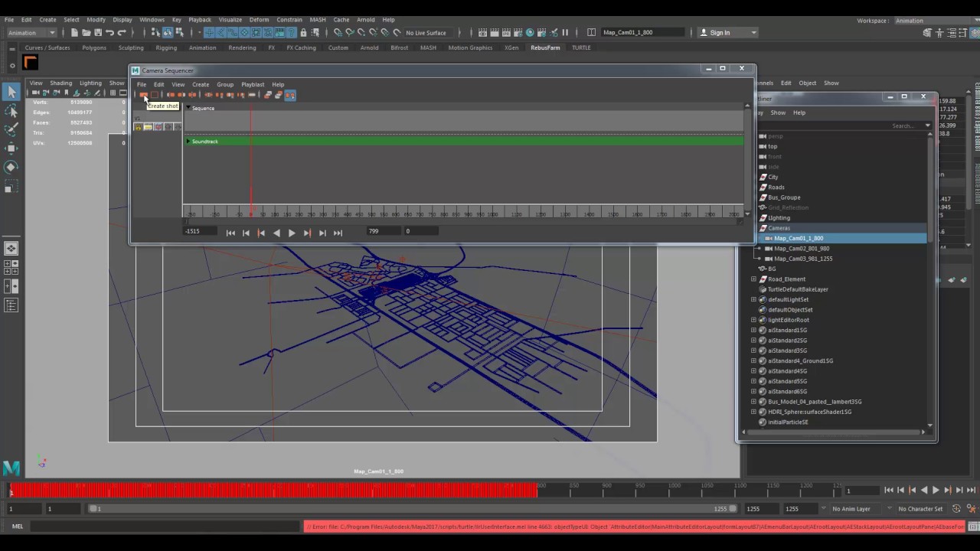Screen dimensions: 980x551
Task: Switch to the TURTLE shelf tab
Action: [581, 47]
